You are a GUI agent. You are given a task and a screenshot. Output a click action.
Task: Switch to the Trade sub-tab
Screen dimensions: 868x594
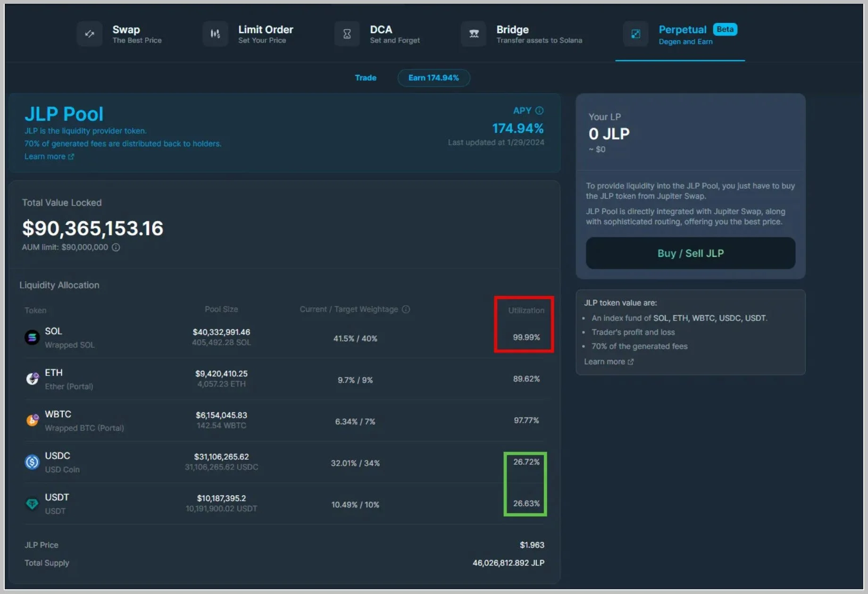[366, 78]
